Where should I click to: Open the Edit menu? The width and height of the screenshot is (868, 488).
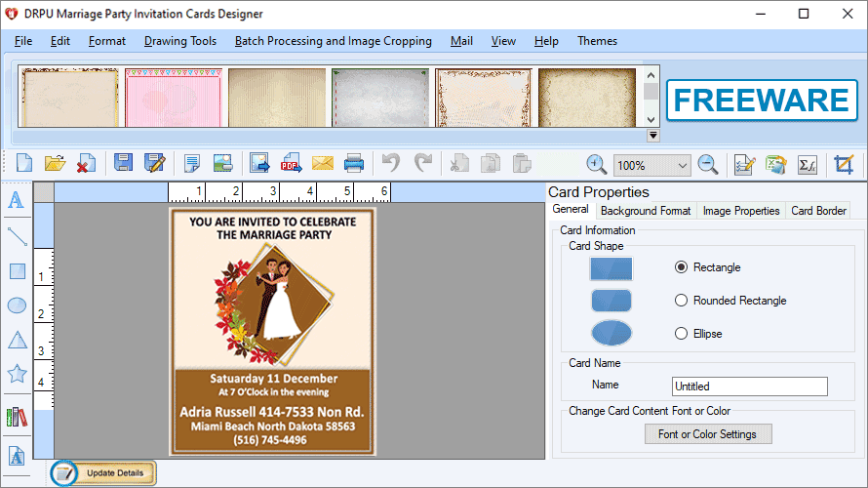pos(59,41)
